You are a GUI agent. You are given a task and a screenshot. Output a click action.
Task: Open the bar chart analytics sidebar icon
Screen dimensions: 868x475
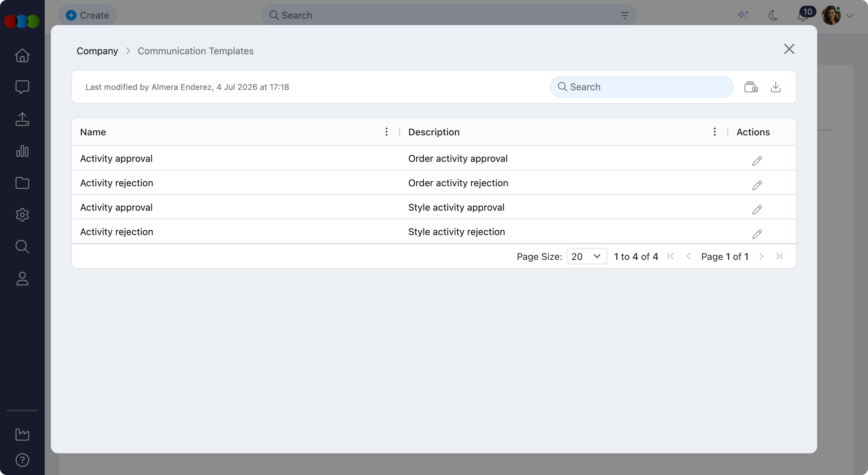pos(22,151)
